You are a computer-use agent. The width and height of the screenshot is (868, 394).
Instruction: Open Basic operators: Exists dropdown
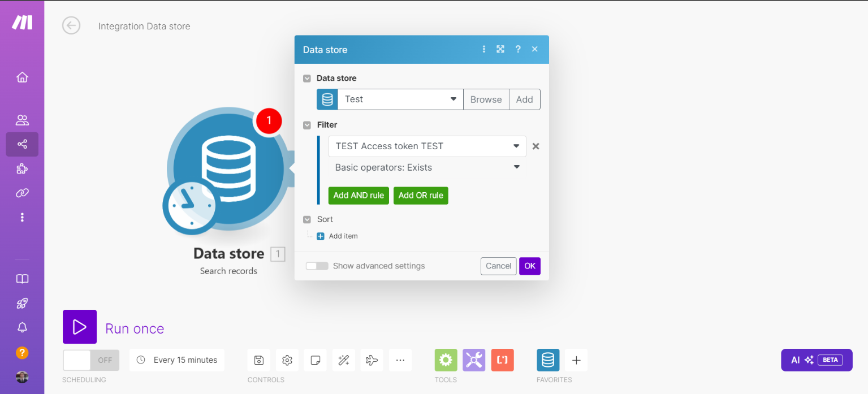pyautogui.click(x=427, y=168)
